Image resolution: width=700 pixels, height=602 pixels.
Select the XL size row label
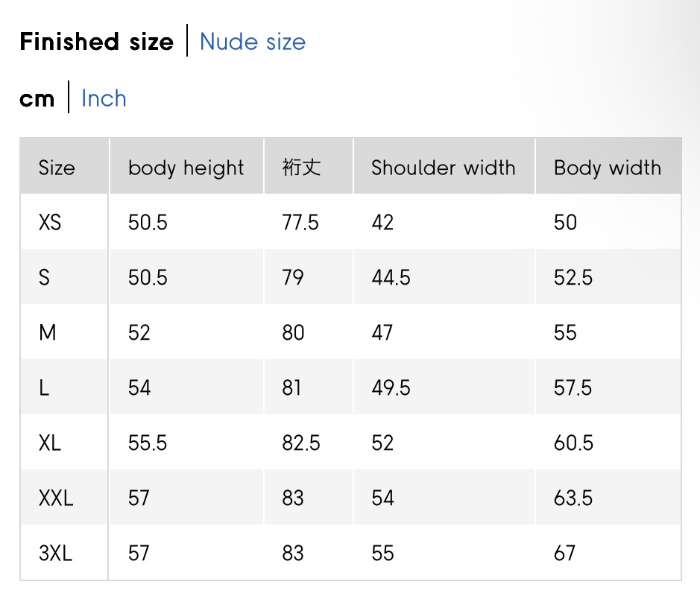50,443
